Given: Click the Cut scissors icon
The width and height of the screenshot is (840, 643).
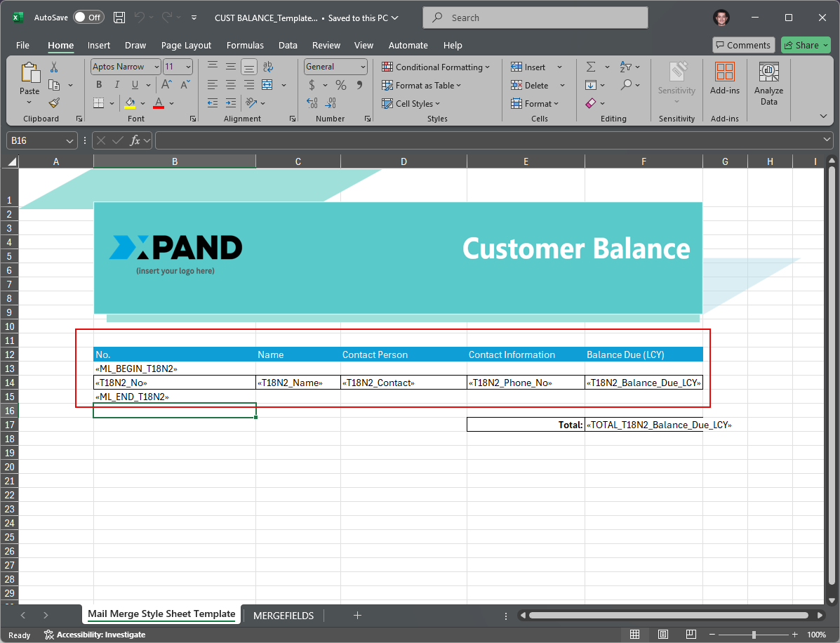Looking at the screenshot, I should tap(54, 67).
